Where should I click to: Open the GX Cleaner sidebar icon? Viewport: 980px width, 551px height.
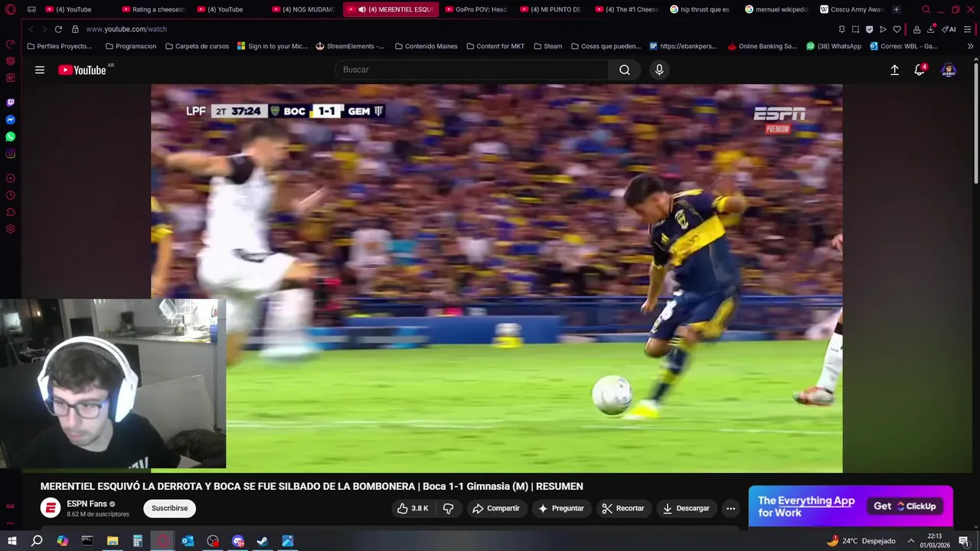pos(11,60)
